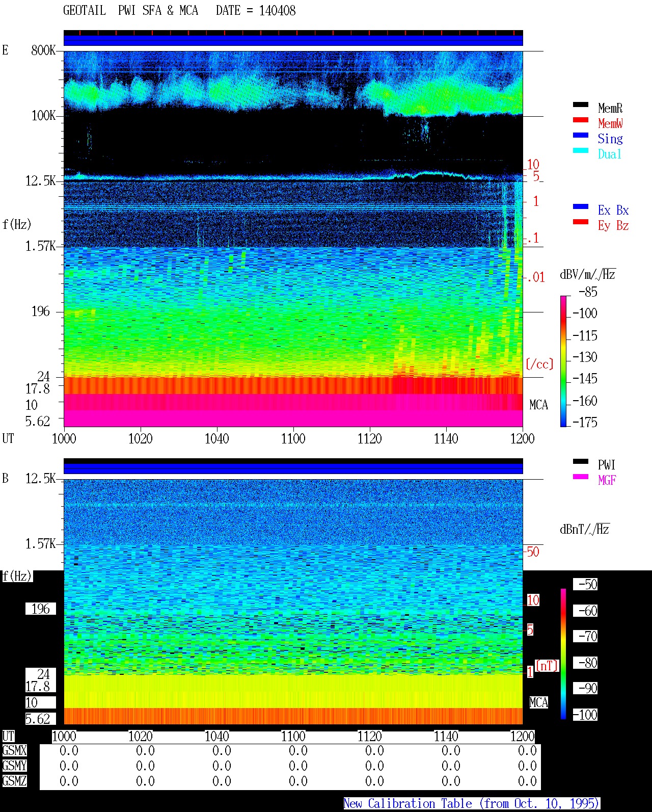Click the GSMX row header
Image resolution: width=652 pixels, height=812 pixels.
pyautogui.click(x=14, y=751)
